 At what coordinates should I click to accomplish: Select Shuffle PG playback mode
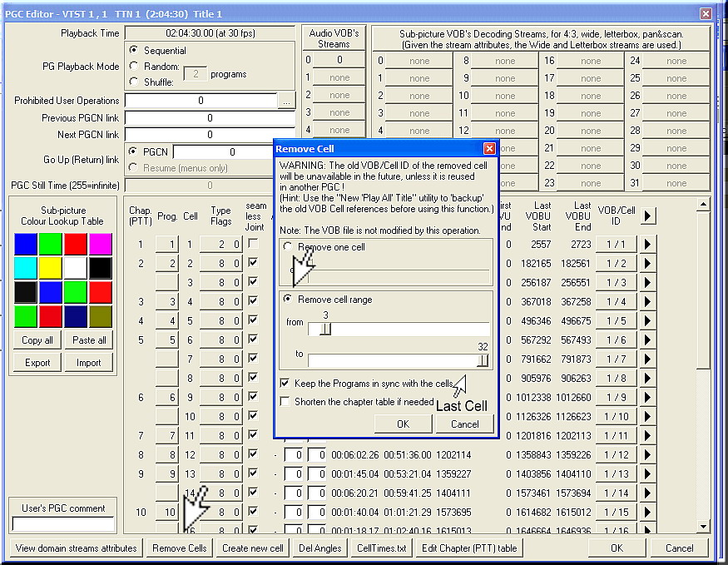pos(134,82)
